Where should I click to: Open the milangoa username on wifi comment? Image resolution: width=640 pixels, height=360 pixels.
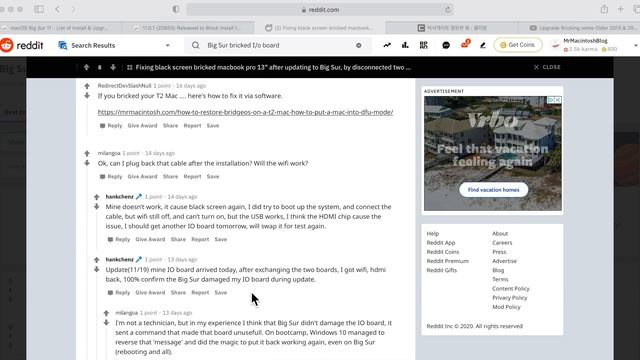click(109, 153)
